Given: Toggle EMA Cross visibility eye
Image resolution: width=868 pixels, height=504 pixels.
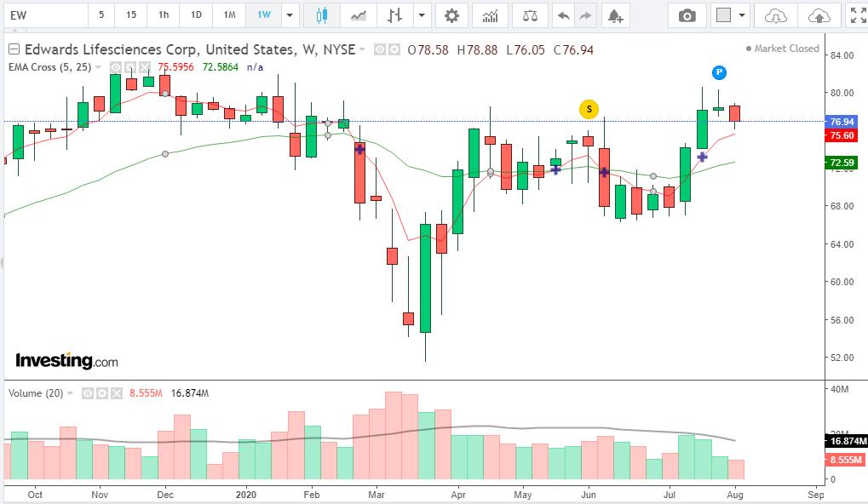Looking at the screenshot, I should (115, 67).
